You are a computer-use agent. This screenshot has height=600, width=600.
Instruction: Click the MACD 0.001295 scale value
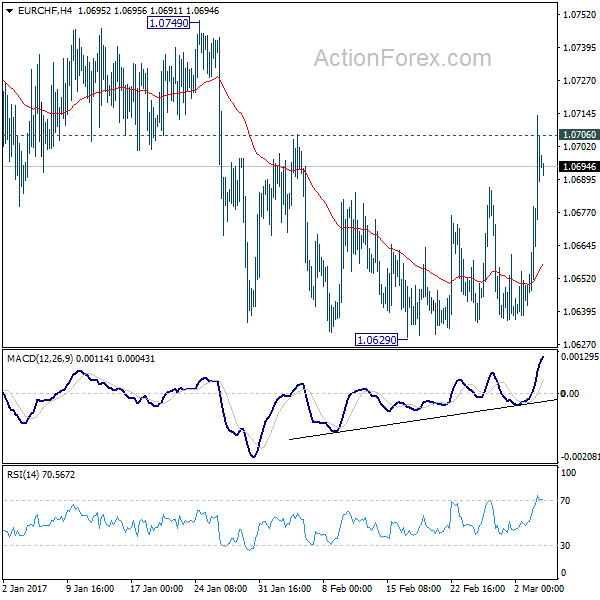[579, 357]
